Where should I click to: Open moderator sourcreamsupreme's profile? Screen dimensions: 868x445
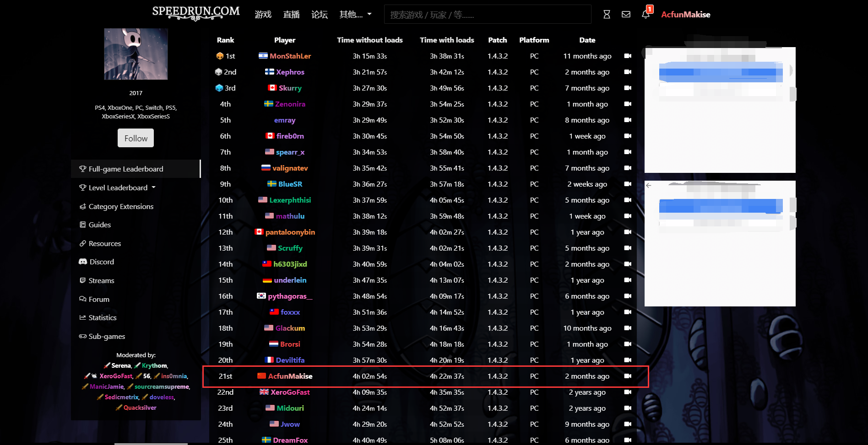pyautogui.click(x=162, y=386)
